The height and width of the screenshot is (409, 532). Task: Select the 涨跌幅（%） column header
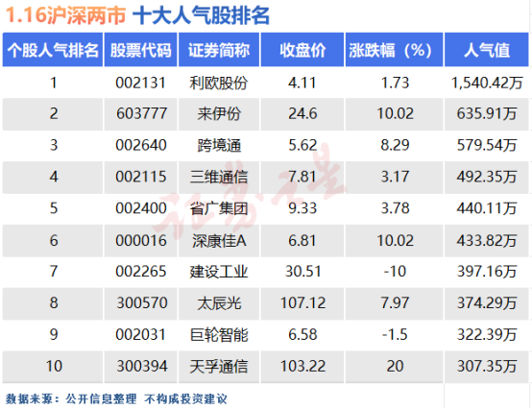395,50
